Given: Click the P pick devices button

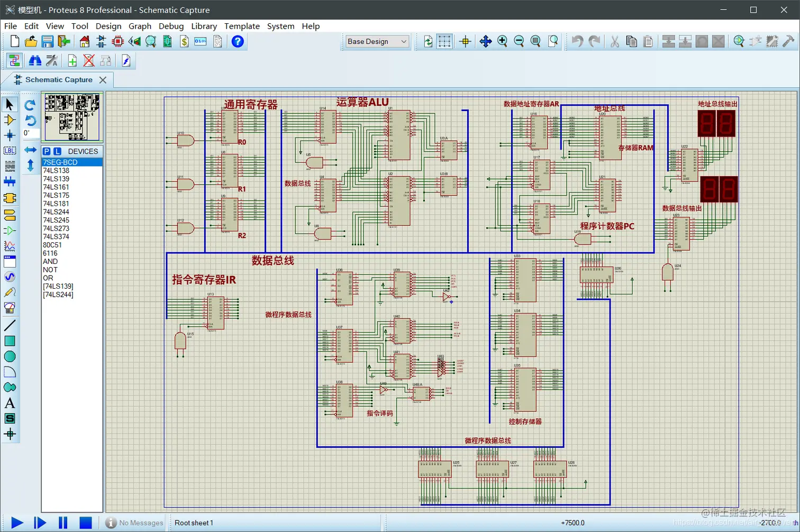Looking at the screenshot, I should coord(47,151).
